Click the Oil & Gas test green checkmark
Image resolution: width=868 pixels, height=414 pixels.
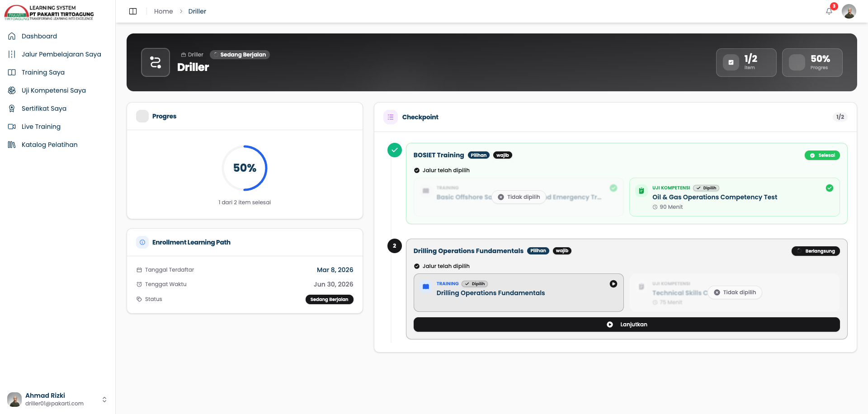[x=830, y=188]
